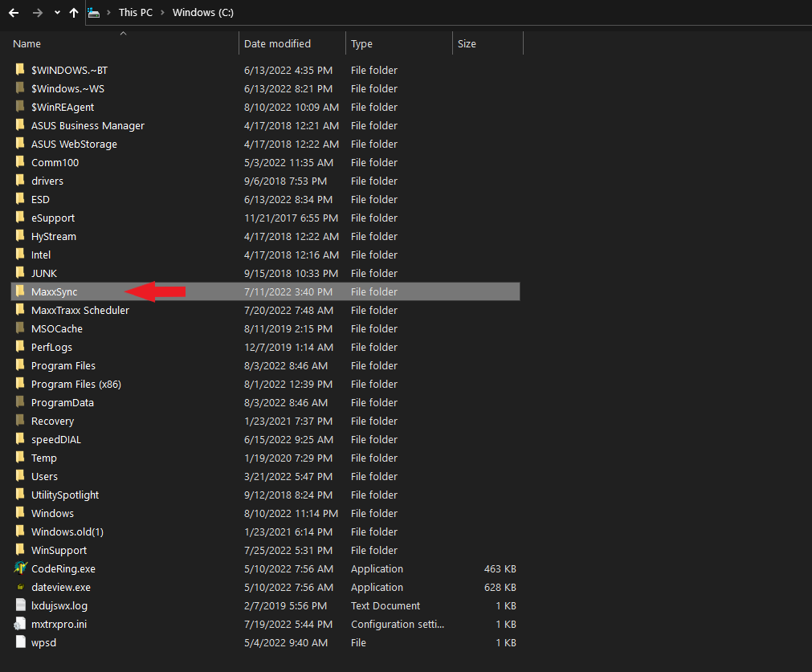Image resolution: width=812 pixels, height=672 pixels.
Task: Select the drivers folder icon
Action: point(20,180)
